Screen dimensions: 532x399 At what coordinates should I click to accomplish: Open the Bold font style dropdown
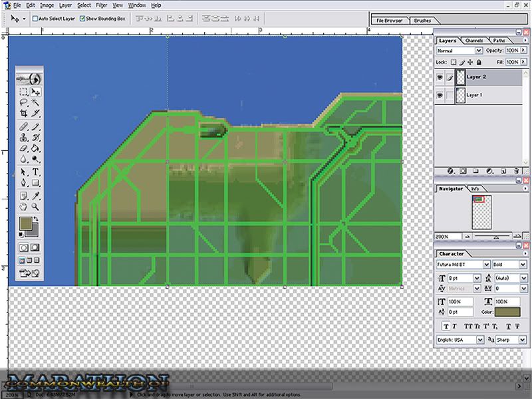(523, 264)
